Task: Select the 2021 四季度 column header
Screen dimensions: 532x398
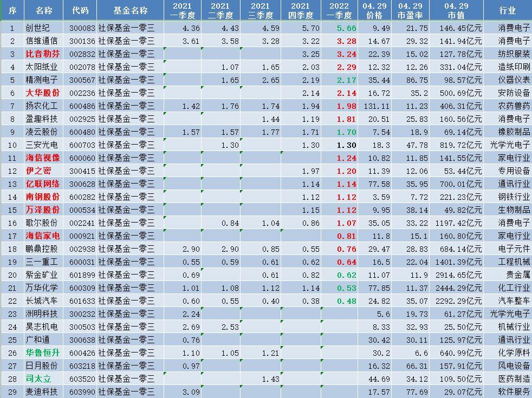Action: pos(301,10)
